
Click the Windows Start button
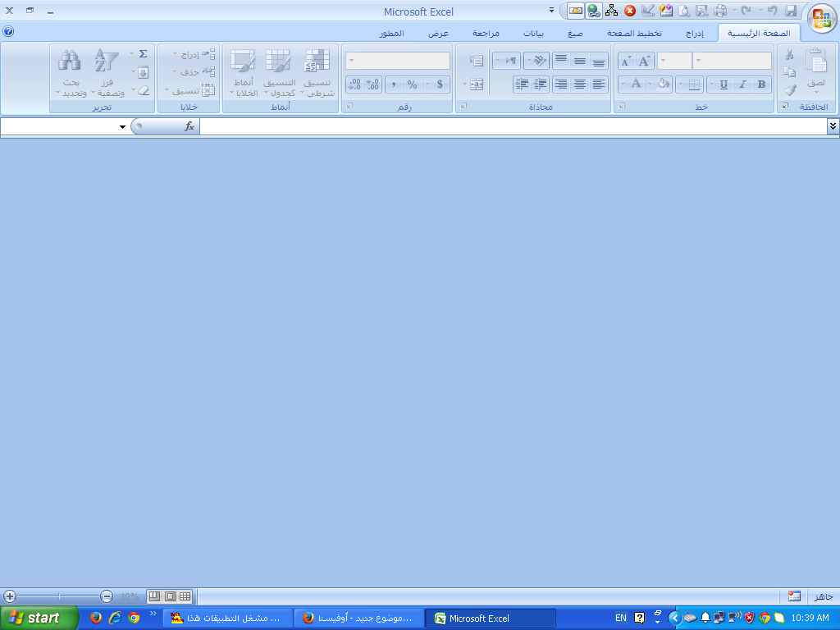point(39,619)
